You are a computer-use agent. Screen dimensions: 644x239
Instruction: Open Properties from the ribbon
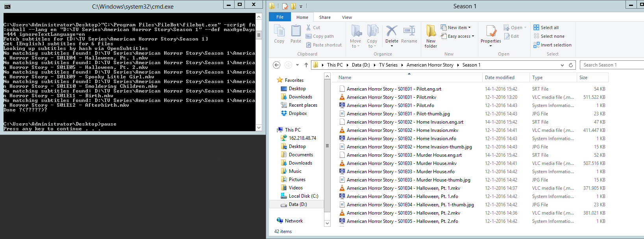click(x=491, y=35)
